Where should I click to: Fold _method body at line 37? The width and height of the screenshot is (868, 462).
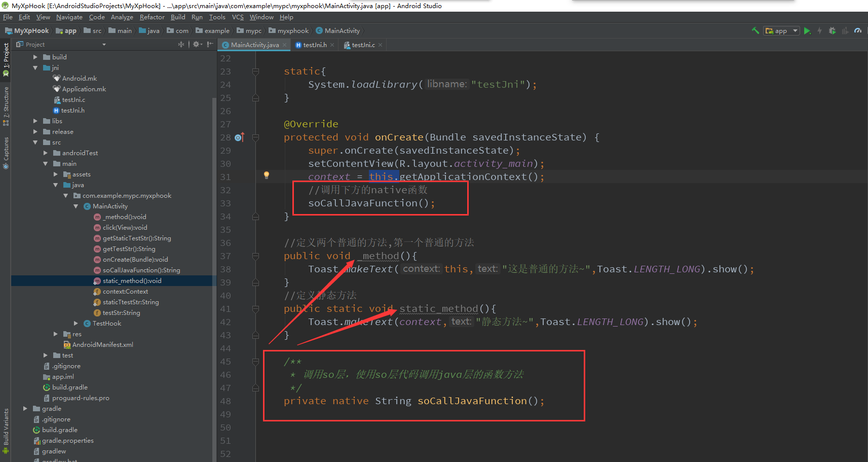[256, 256]
